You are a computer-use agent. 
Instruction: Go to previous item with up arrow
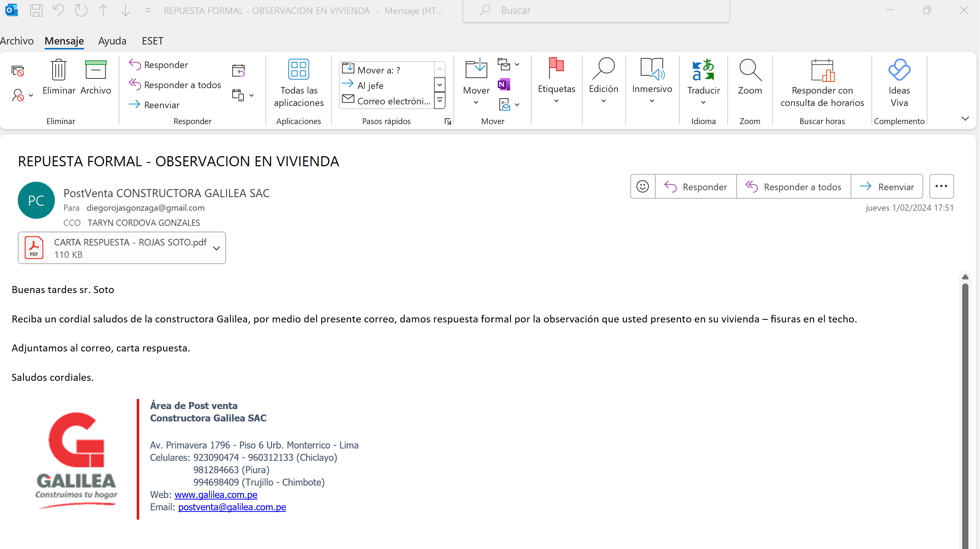tap(103, 10)
